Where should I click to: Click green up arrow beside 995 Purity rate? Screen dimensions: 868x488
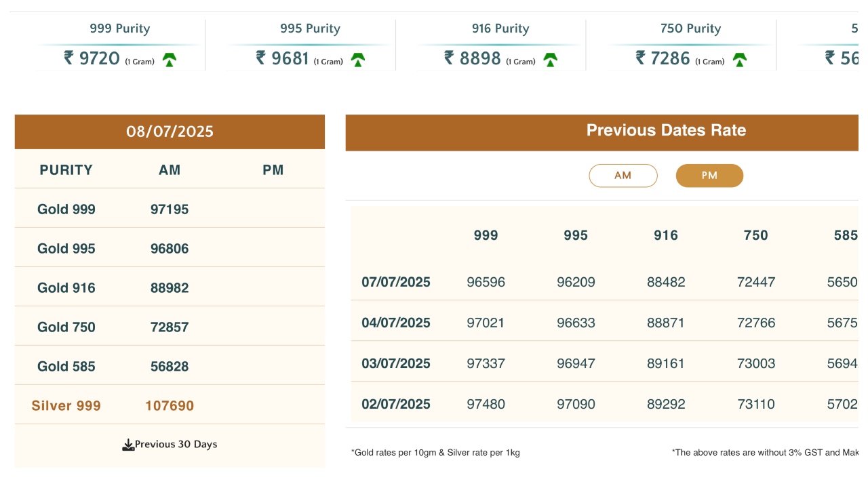[358, 60]
